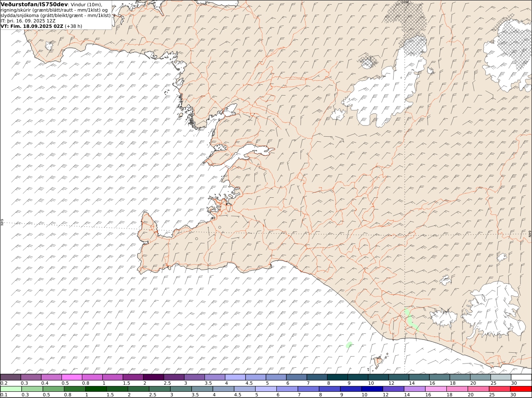This screenshot has width=532, height=398.
Task: Click the white above-30 swatch ending the upper legend
Action: tap(521, 377)
